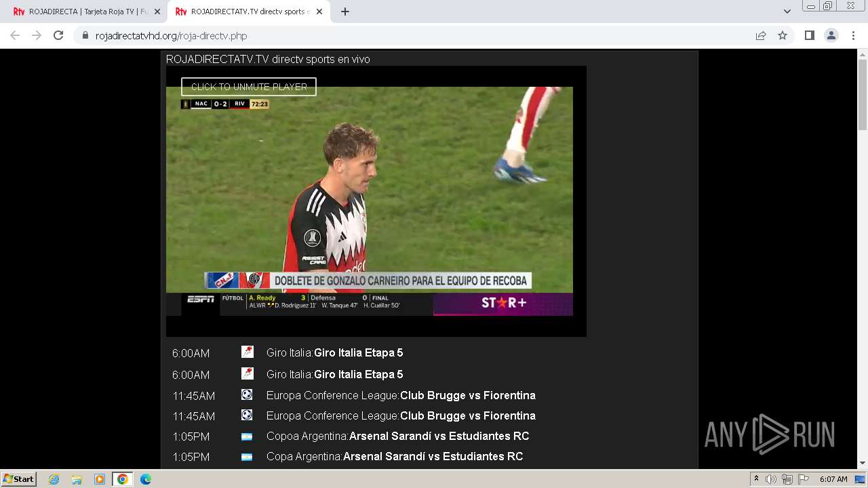The height and width of the screenshot is (488, 868).
Task: Open the share page icon in address bar
Action: 761,35
